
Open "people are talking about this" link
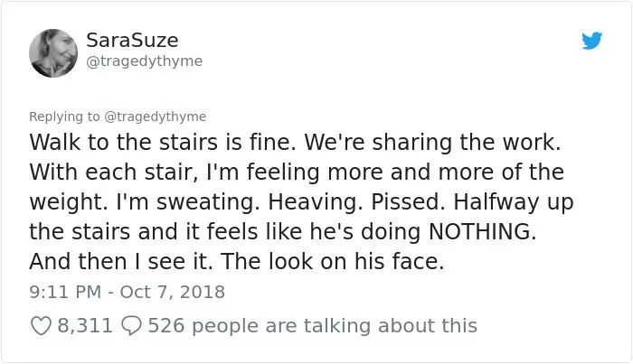pyautogui.click(x=335, y=326)
